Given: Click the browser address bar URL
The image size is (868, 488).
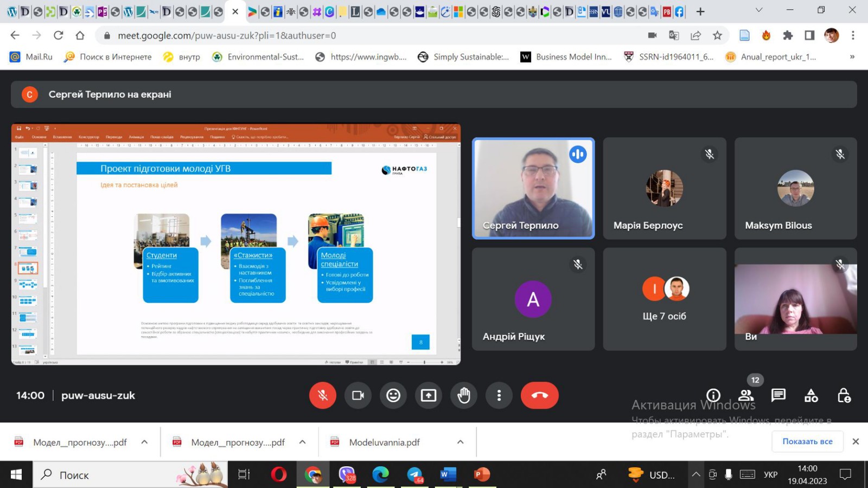Looking at the screenshot, I should tap(227, 35).
